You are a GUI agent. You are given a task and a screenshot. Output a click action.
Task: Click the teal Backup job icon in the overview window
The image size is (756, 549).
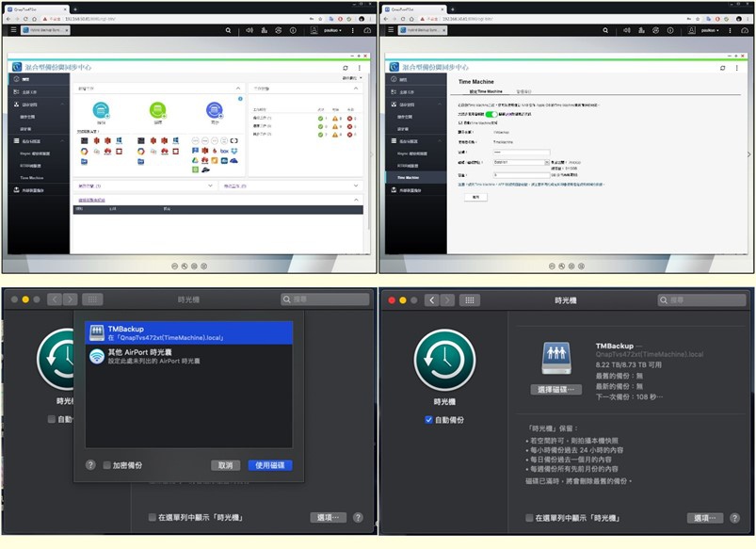101,110
